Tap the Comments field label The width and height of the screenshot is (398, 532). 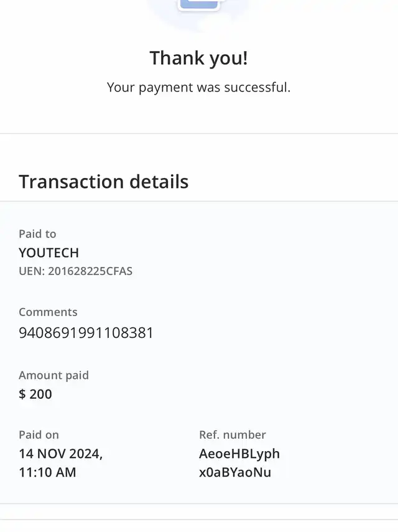click(x=48, y=312)
